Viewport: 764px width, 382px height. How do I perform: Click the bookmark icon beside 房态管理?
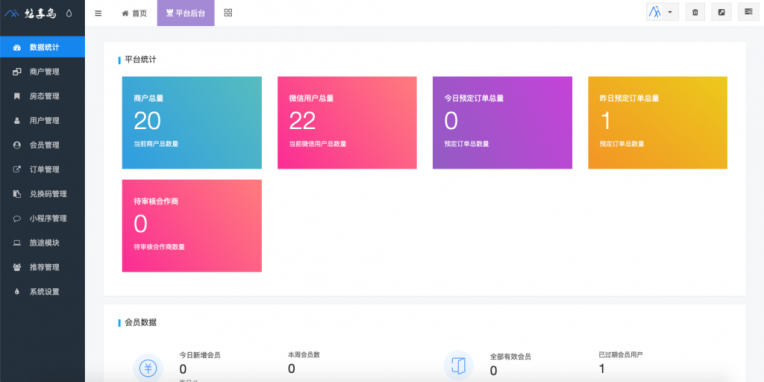pos(17,96)
